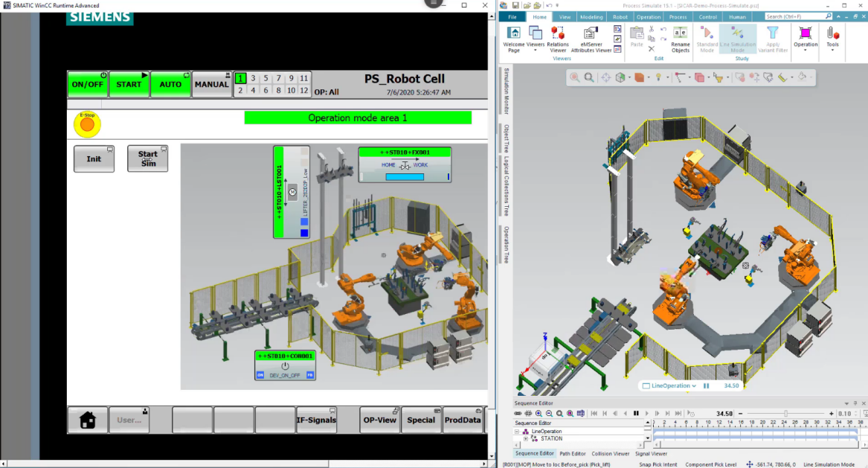This screenshot has height=468, width=868.
Task: Click the Zoom to Fit icon in viewer toolbar
Action: pyautogui.click(x=589, y=77)
